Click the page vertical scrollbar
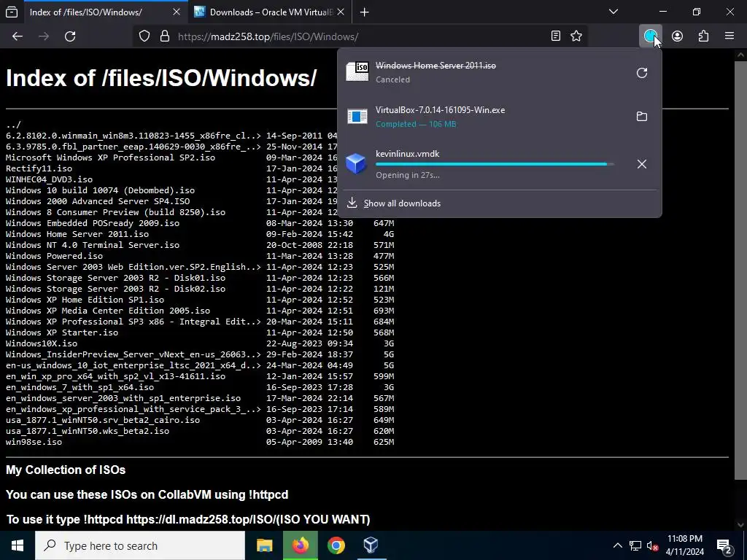Image resolution: width=747 pixels, height=560 pixels. pyautogui.click(x=740, y=271)
